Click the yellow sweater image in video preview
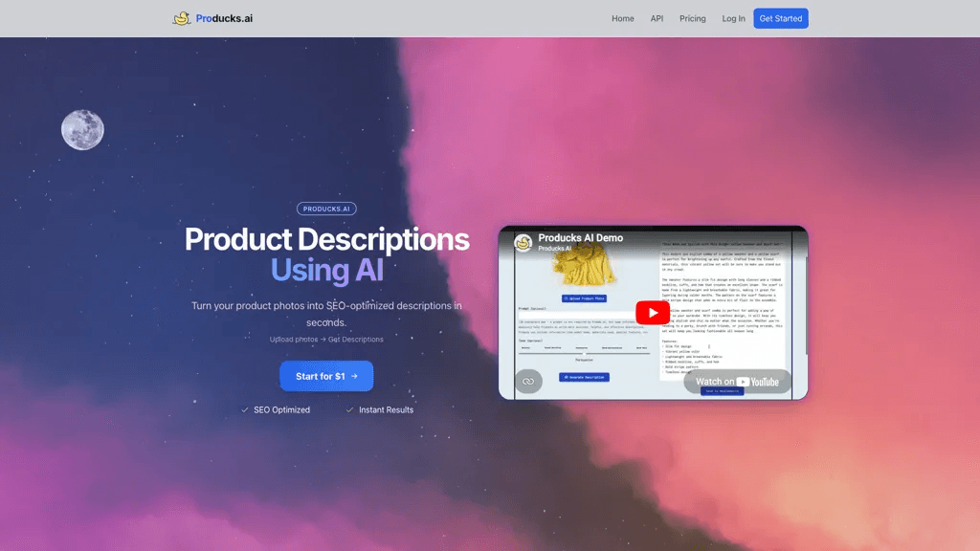This screenshot has width=980, height=551. pos(584,265)
